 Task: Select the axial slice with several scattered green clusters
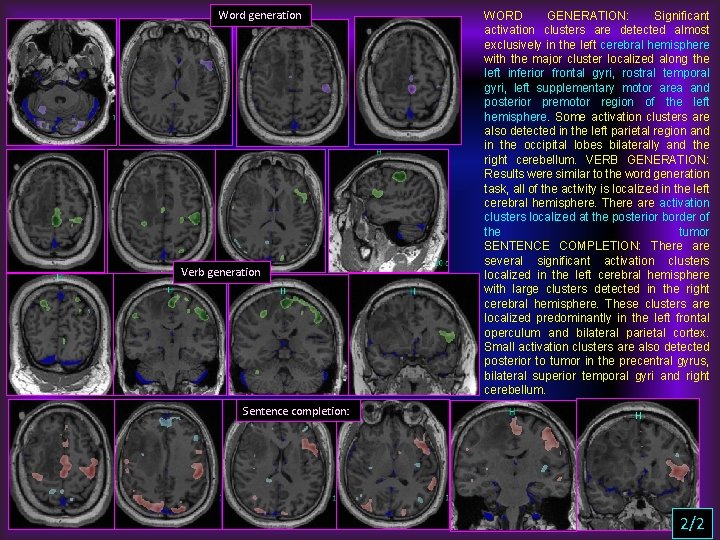click(161, 211)
